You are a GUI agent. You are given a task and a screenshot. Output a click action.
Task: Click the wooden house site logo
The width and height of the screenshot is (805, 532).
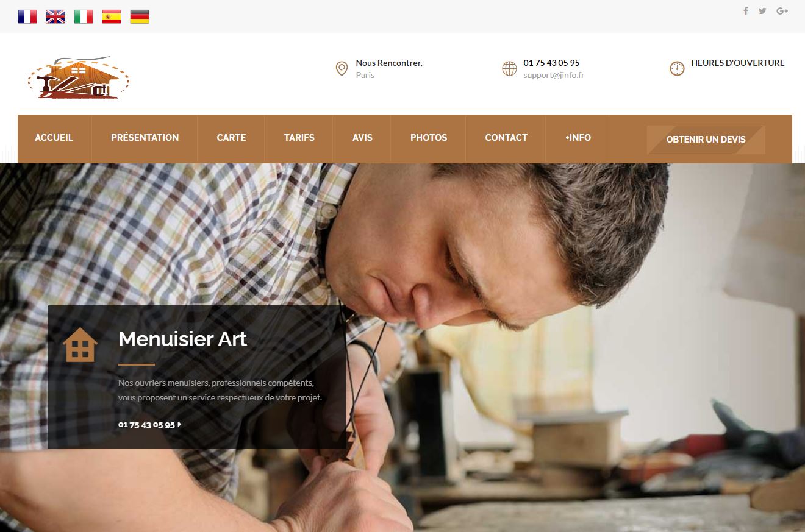[79, 77]
